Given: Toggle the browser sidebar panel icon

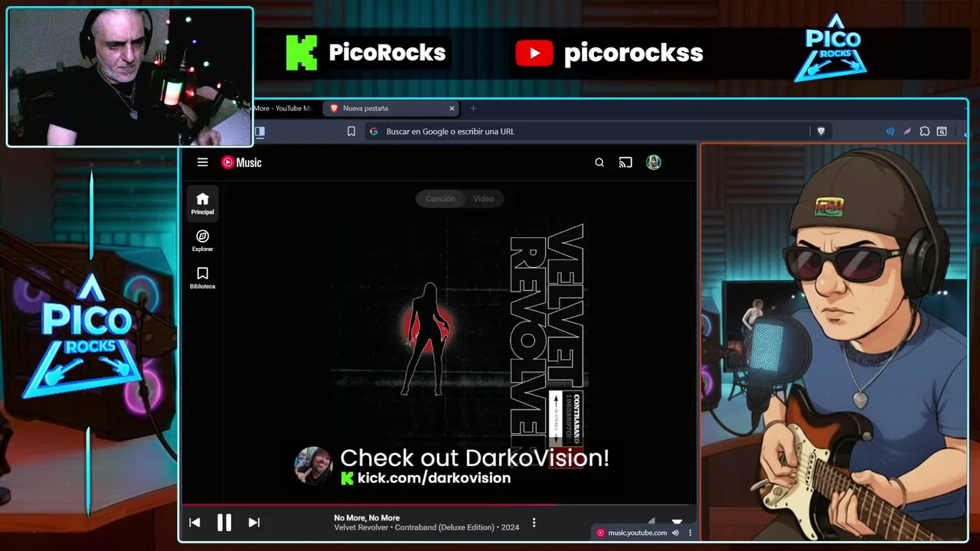Looking at the screenshot, I should (260, 132).
